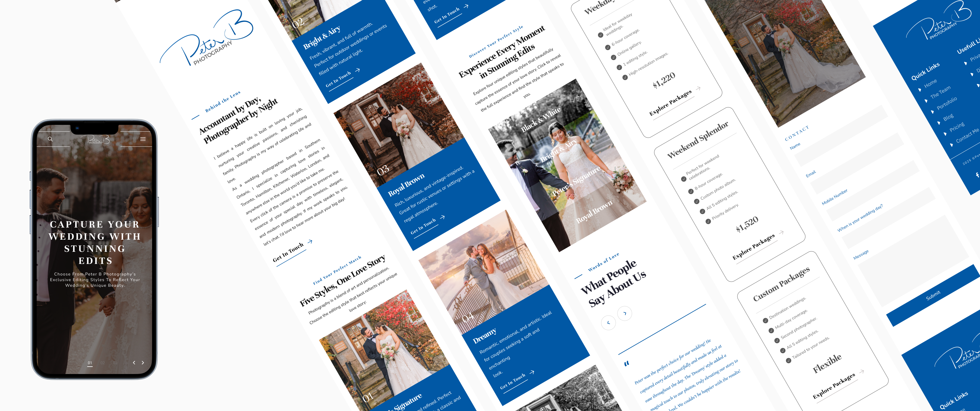Expand the Pricing link's arrow marker
980x411 pixels.
point(945,134)
